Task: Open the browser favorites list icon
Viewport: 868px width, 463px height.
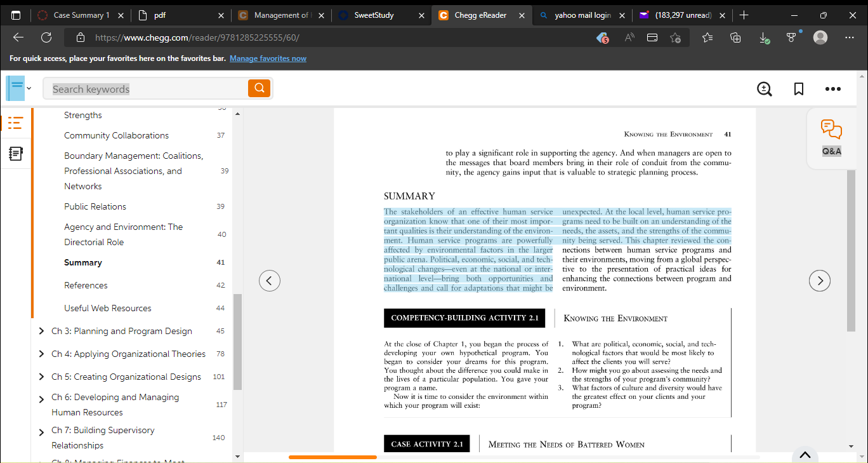Action: point(707,37)
